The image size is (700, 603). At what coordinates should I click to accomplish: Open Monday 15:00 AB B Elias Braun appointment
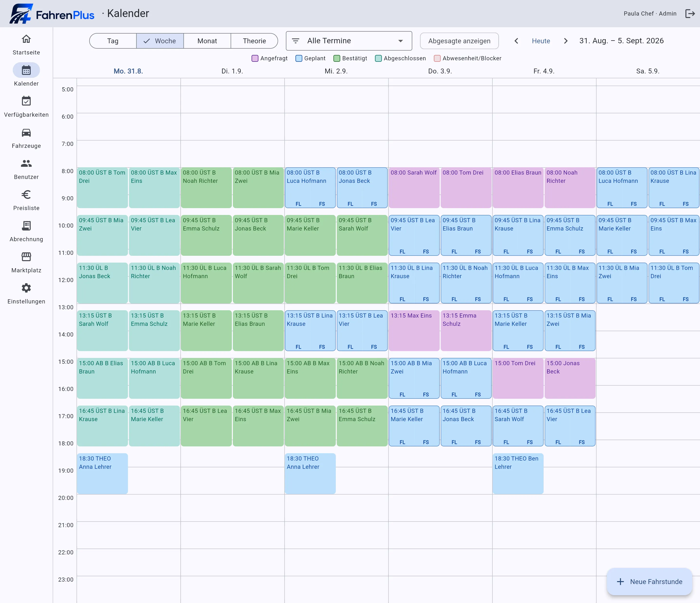pyautogui.click(x=102, y=378)
